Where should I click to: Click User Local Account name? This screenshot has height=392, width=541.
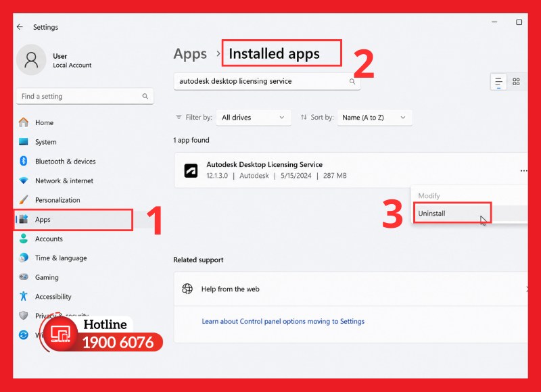pos(72,60)
